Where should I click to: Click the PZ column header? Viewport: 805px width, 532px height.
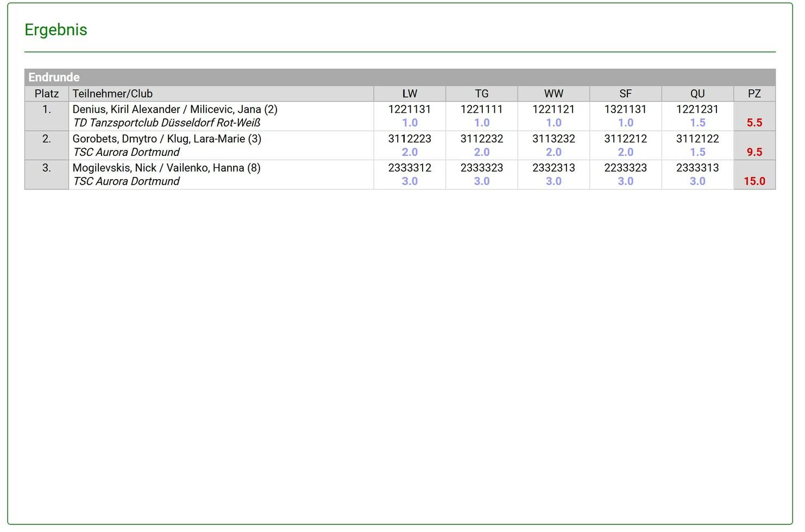click(x=754, y=93)
